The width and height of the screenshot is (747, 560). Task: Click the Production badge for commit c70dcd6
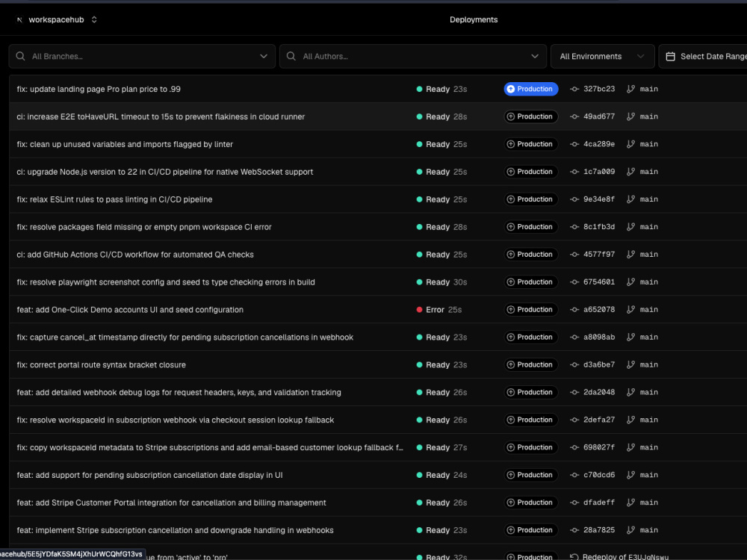pos(530,476)
